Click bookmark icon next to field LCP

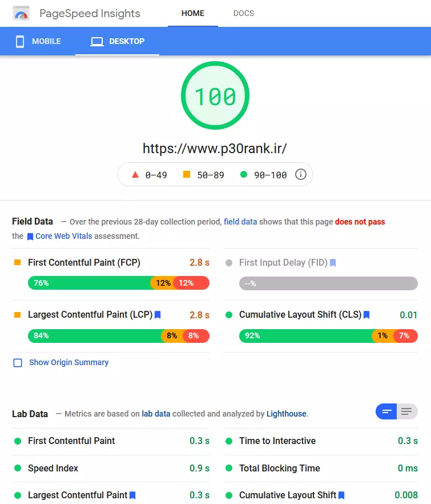pyautogui.click(x=158, y=315)
